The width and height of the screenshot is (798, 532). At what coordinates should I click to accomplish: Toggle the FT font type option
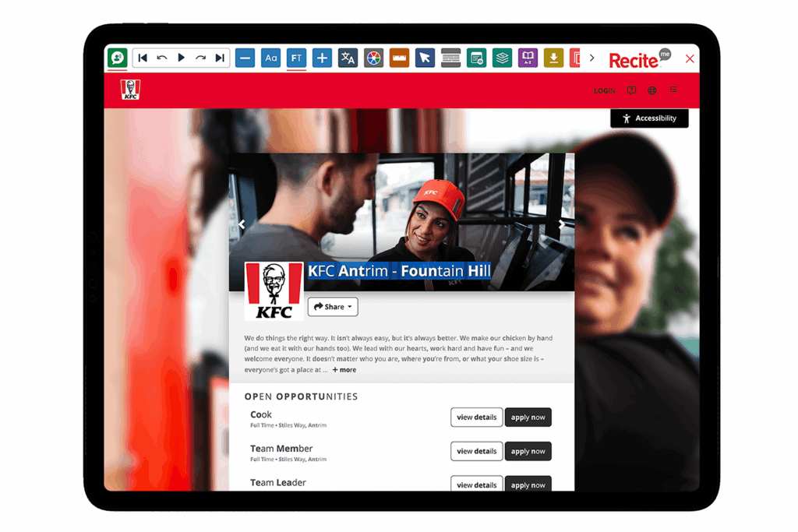click(x=296, y=58)
